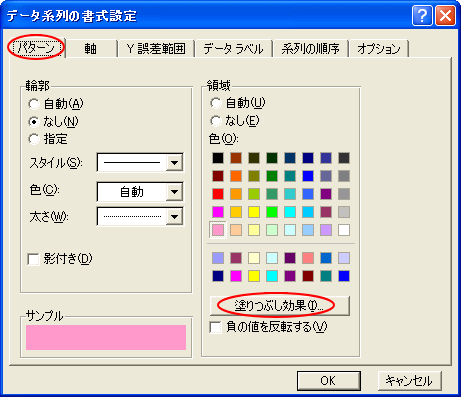Choose the selected rose pink swatch
Screen dimensions: 461x397
218,230
